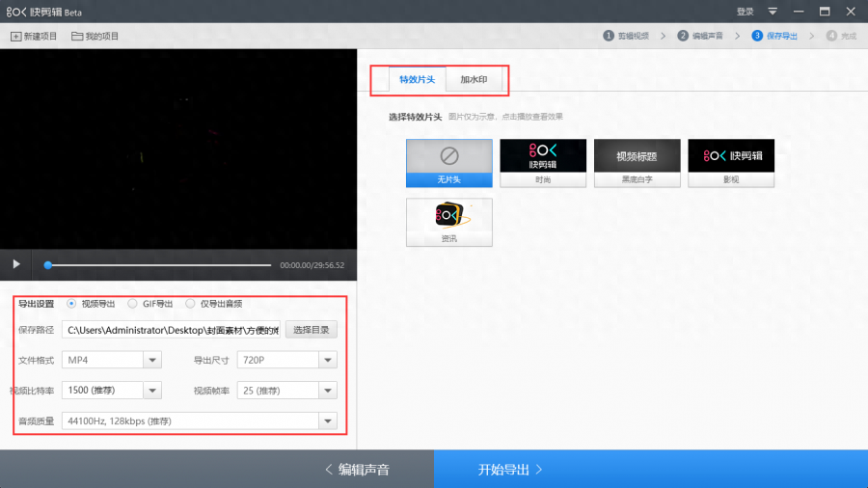This screenshot has height=488, width=868.
Task: Select the 无片头 no-intro thumbnail
Action: [x=448, y=163]
